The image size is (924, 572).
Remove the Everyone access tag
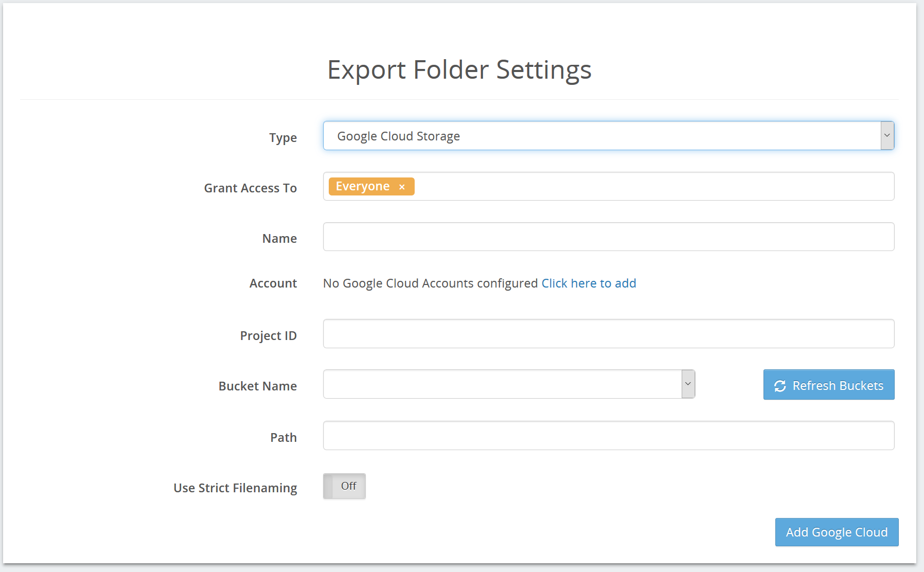point(402,187)
